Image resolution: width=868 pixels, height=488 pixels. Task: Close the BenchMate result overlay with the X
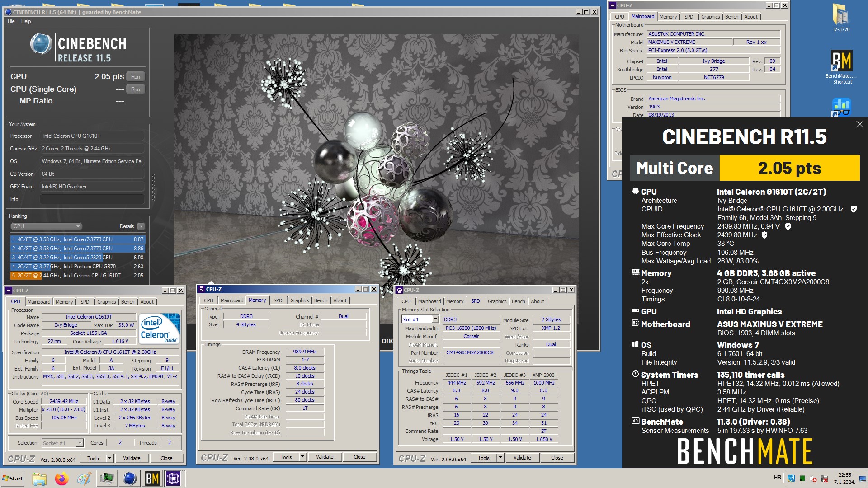pos(859,124)
